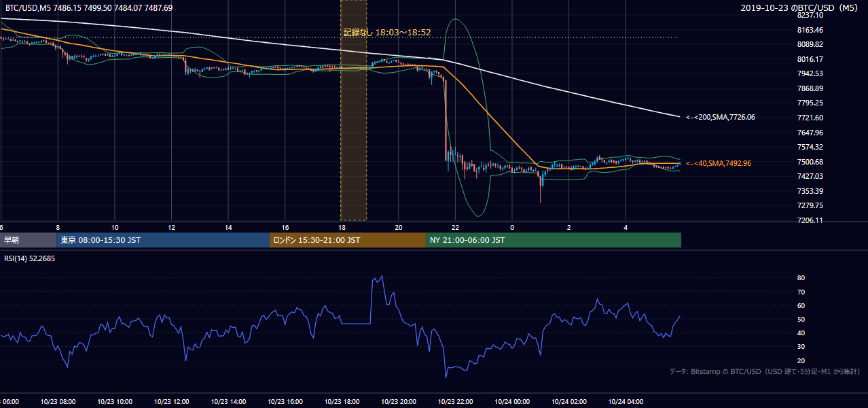Click the 8163.46 price axis label
The image size is (868, 408).
(x=810, y=30)
